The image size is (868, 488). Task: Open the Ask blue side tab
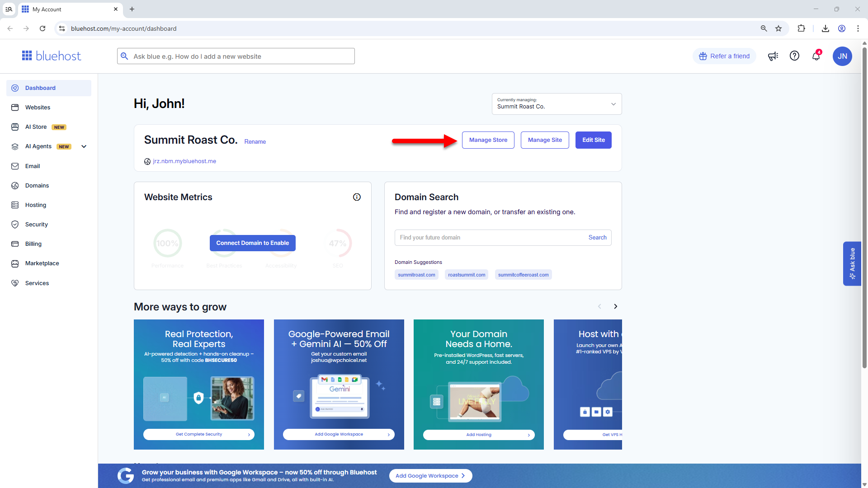pyautogui.click(x=852, y=263)
